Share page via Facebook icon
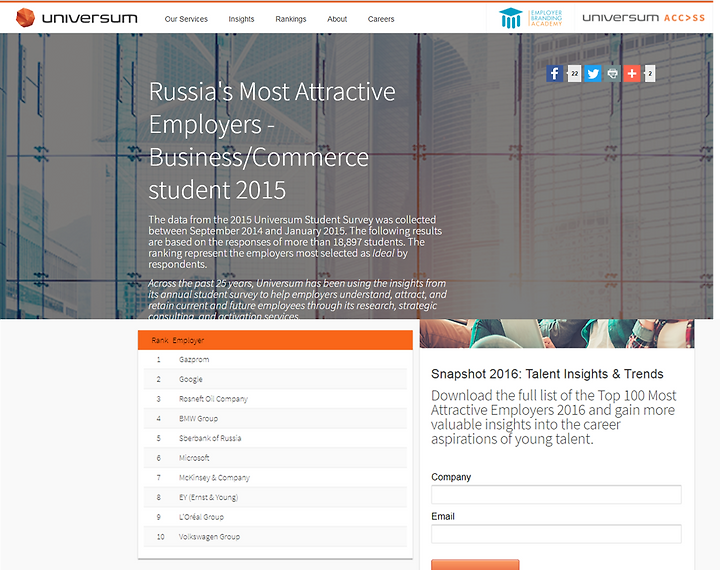 point(555,73)
